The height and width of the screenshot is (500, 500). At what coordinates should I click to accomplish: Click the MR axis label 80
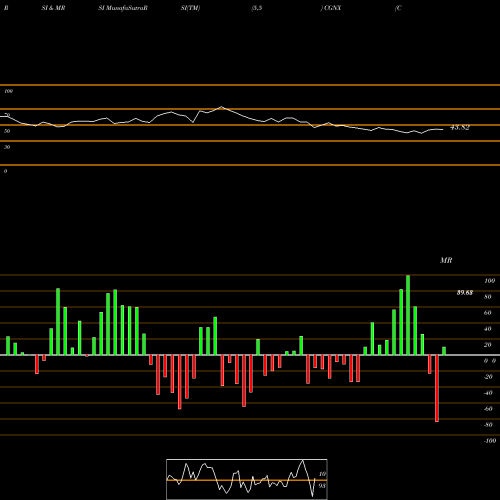(488, 297)
